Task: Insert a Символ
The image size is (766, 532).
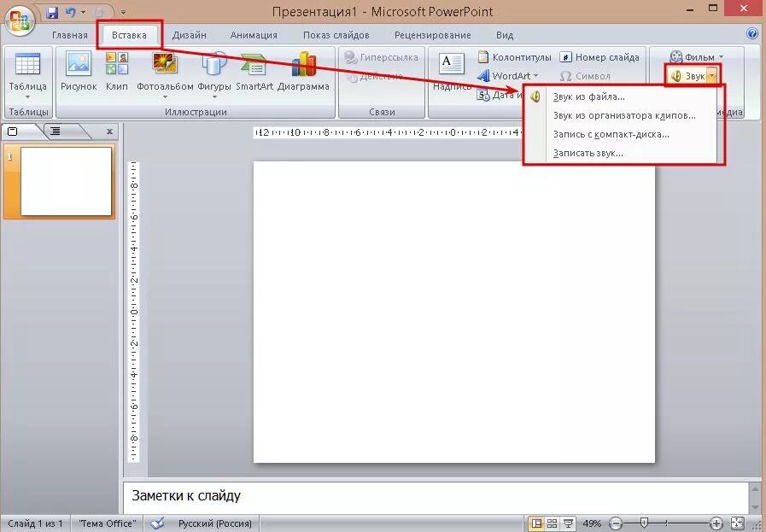Action: click(x=585, y=76)
